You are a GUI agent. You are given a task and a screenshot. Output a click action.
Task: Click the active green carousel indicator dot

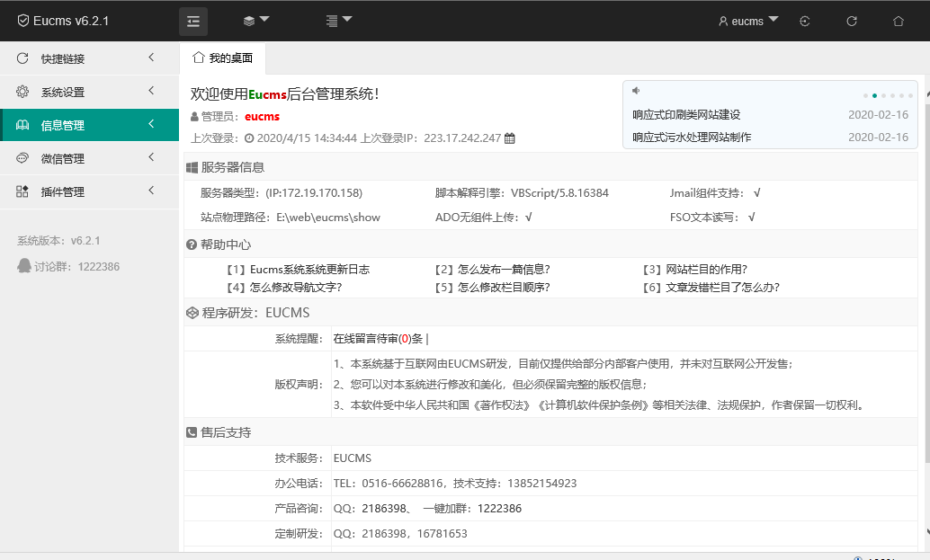click(x=874, y=95)
